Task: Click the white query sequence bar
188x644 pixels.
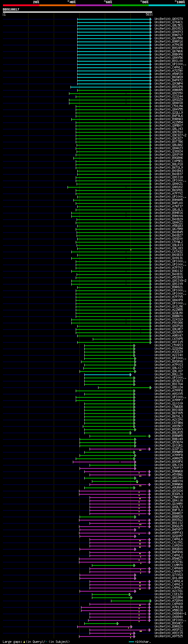Action: pyautogui.click(x=78, y=12)
